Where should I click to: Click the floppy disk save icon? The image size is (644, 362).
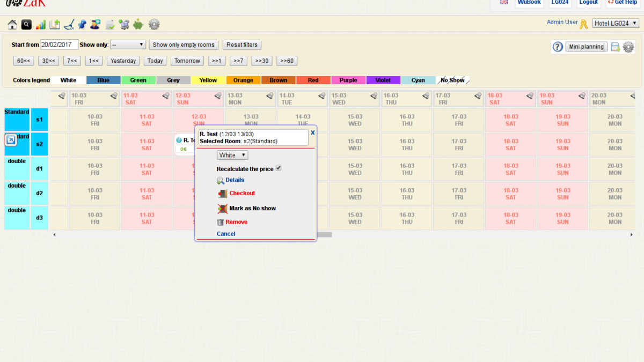(615, 47)
